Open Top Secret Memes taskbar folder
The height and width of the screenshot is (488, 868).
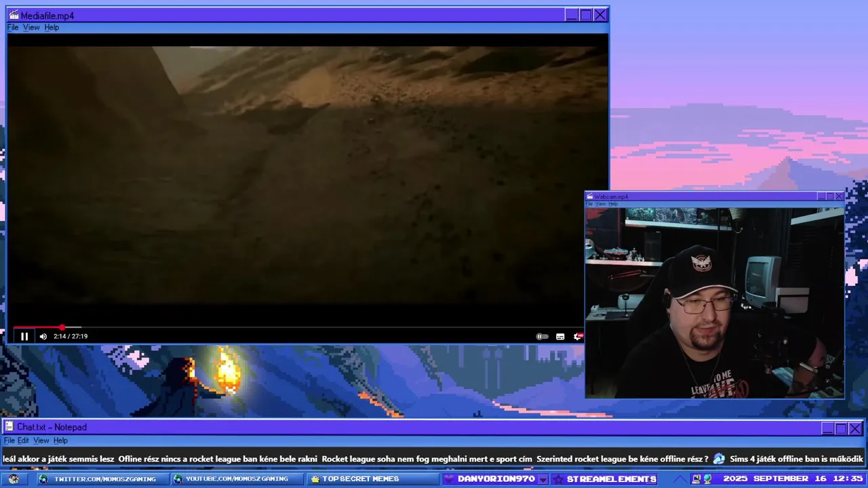click(372, 479)
